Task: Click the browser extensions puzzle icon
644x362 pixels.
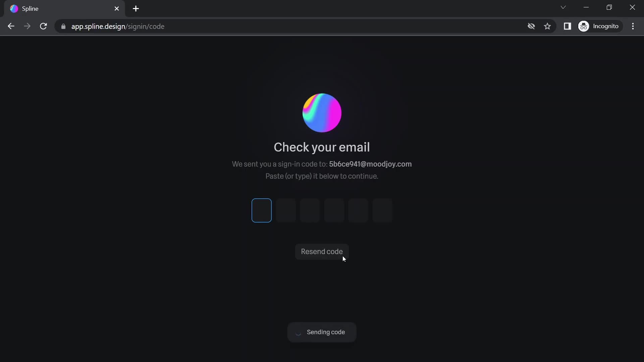Action: click(x=568, y=26)
